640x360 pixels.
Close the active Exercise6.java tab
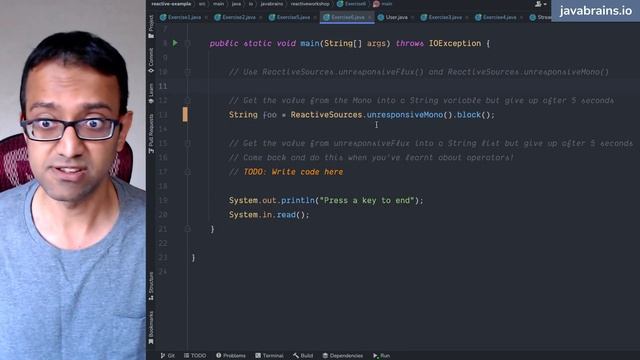tap(369, 17)
